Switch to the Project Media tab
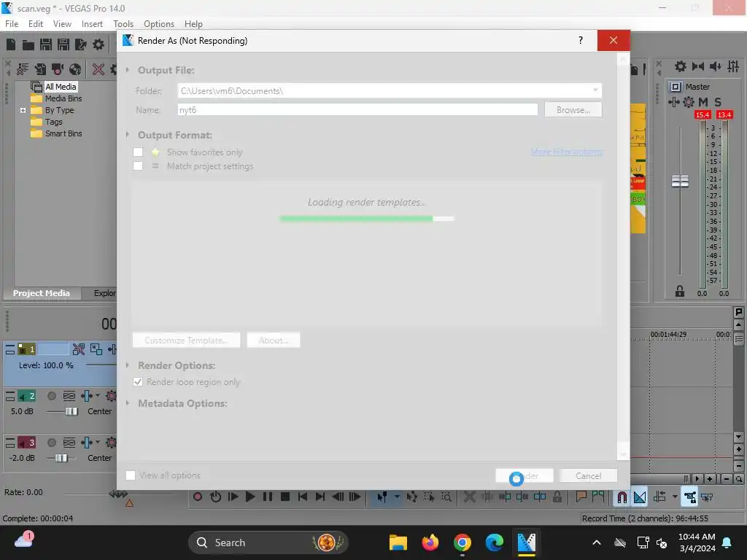Screen dimensions: 747x560 click(42, 293)
